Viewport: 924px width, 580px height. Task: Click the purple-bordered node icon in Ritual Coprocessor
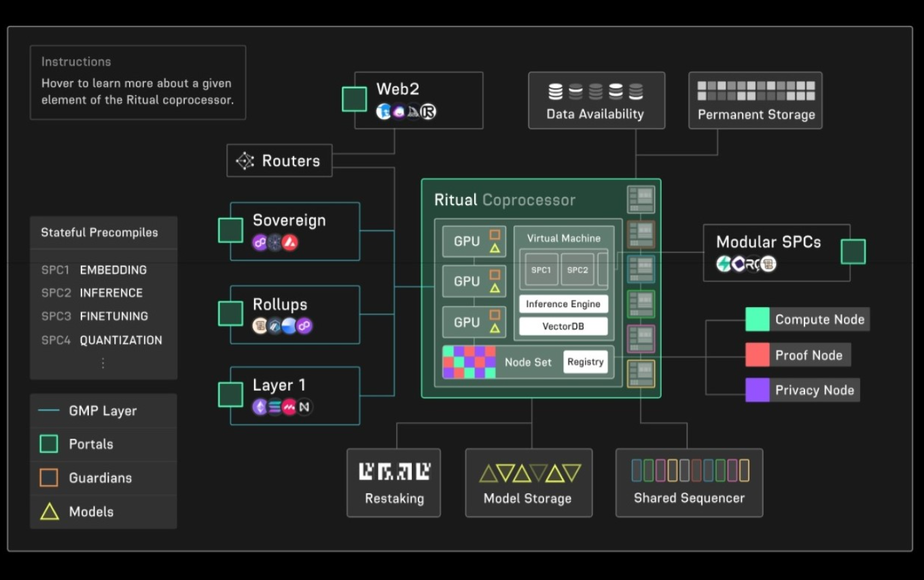641,339
